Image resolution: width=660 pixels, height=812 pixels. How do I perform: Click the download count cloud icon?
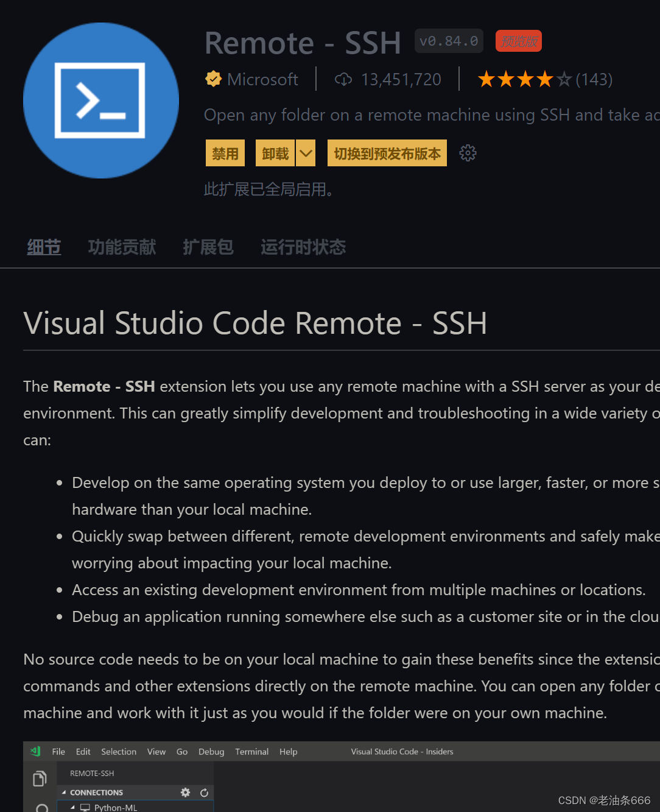343,79
